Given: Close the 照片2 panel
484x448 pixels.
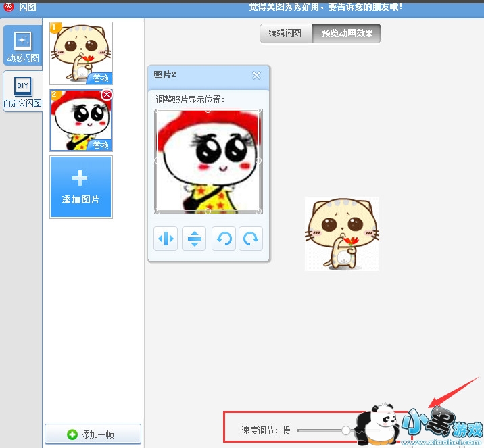Looking at the screenshot, I should pos(256,75).
